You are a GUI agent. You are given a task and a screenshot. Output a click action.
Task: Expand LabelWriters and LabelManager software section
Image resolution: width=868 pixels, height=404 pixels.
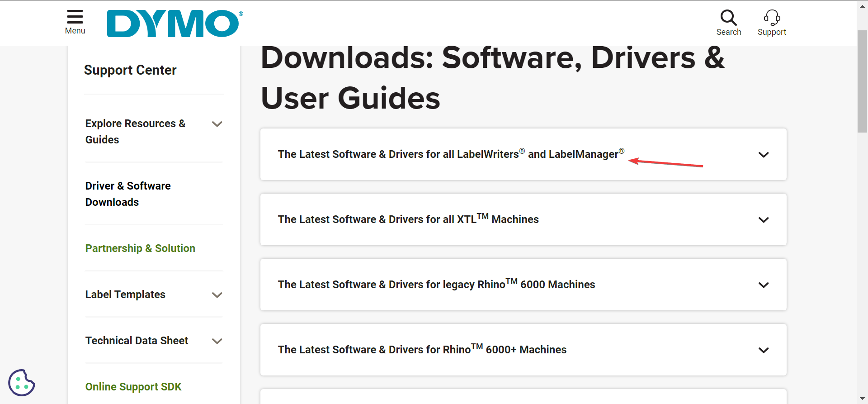(764, 155)
